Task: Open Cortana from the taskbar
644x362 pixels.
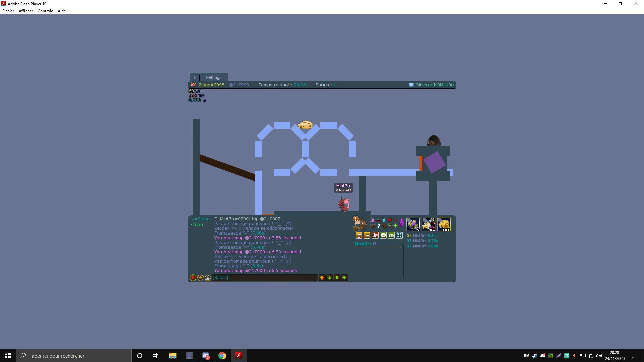Action: pos(140,356)
